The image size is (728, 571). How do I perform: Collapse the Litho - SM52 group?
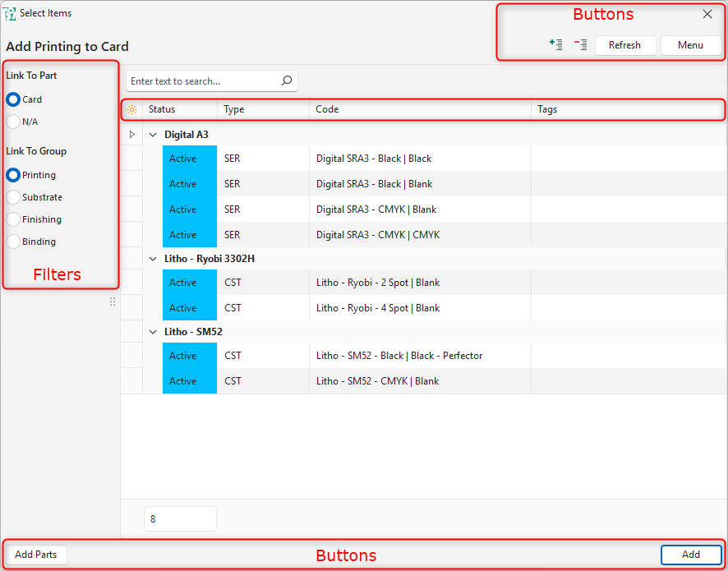pyautogui.click(x=153, y=332)
